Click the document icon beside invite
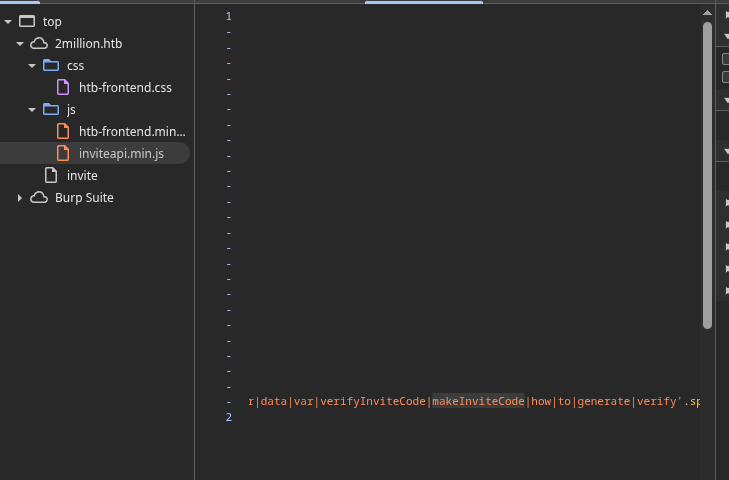 click(51, 175)
